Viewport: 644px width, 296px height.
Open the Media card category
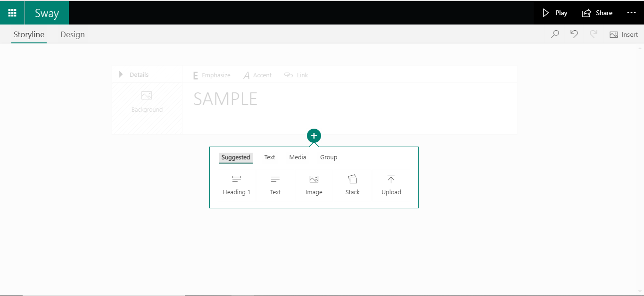[x=297, y=157]
